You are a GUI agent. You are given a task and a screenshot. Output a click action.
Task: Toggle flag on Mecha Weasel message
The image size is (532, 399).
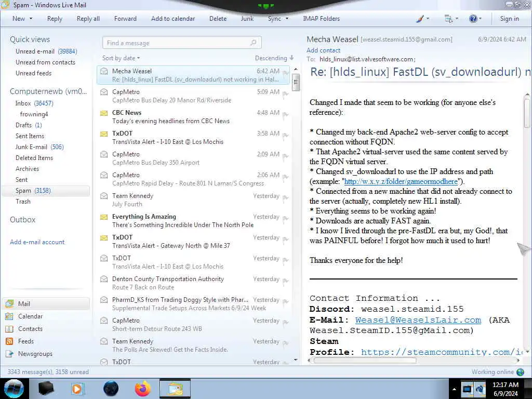pyautogui.click(x=285, y=73)
